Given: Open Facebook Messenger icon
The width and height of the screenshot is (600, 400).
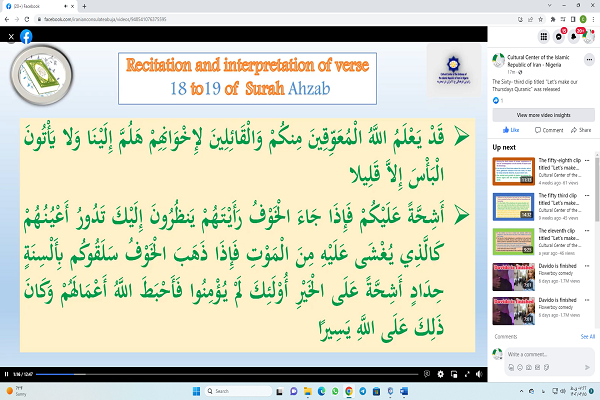Looking at the screenshot, I should 560,37.
